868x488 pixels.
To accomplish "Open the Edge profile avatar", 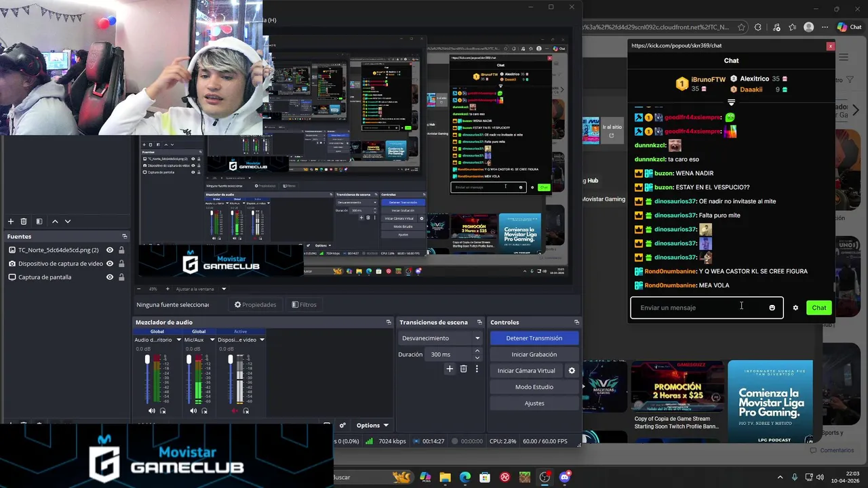I will 808,27.
